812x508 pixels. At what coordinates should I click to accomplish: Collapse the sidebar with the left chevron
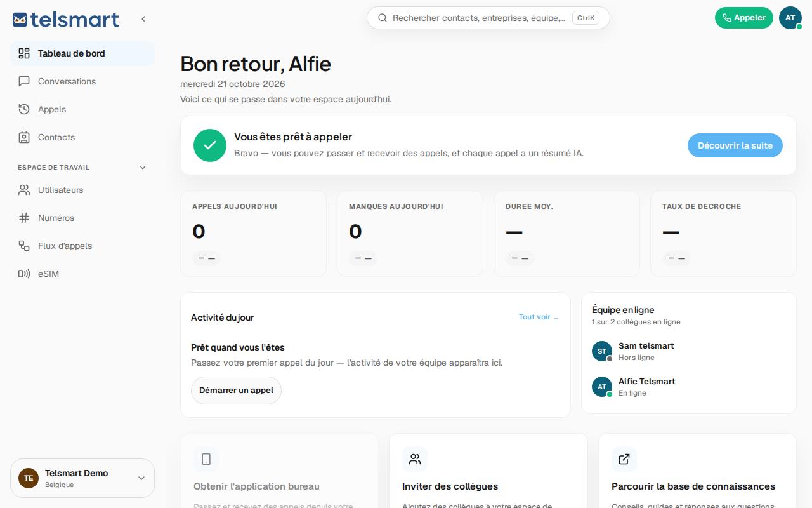coord(143,19)
